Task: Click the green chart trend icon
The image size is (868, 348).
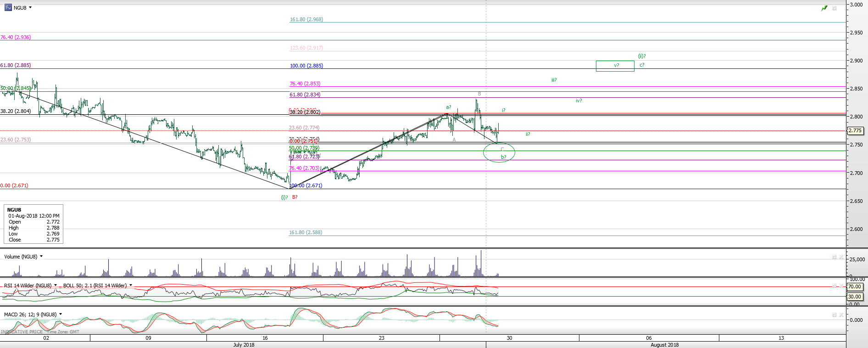Action: (824, 8)
